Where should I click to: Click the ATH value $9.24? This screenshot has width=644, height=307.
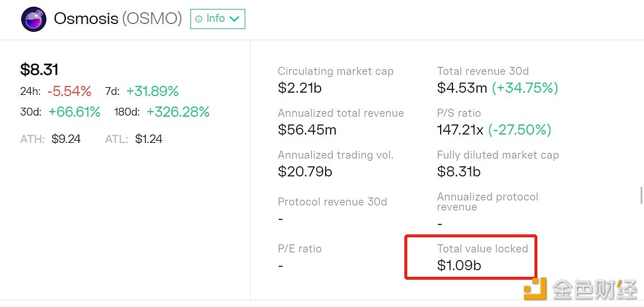(66, 139)
